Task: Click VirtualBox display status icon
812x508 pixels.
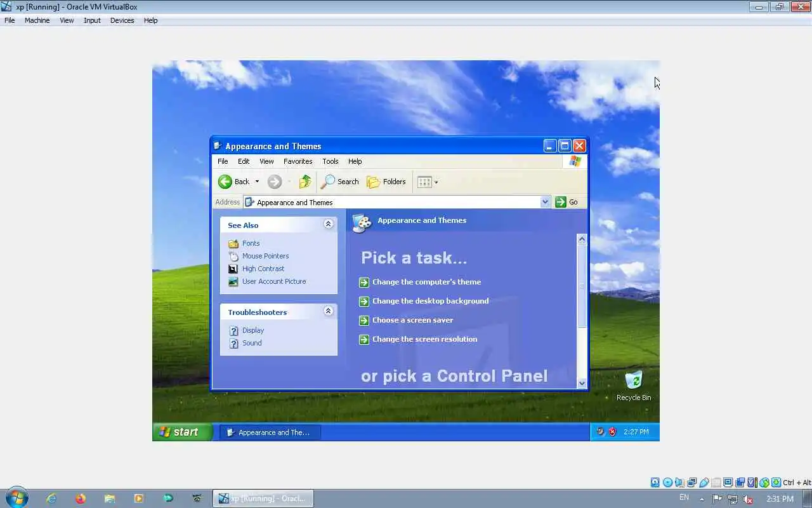Action: (x=728, y=483)
